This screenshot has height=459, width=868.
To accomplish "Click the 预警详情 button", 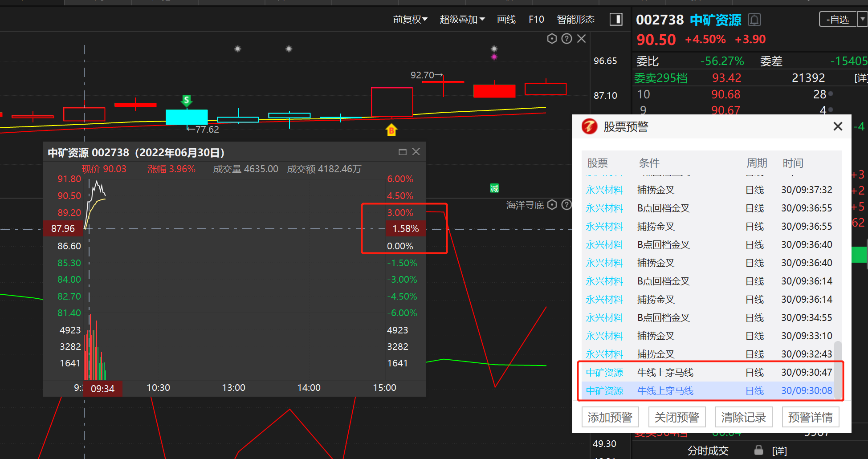I will pyautogui.click(x=811, y=417).
